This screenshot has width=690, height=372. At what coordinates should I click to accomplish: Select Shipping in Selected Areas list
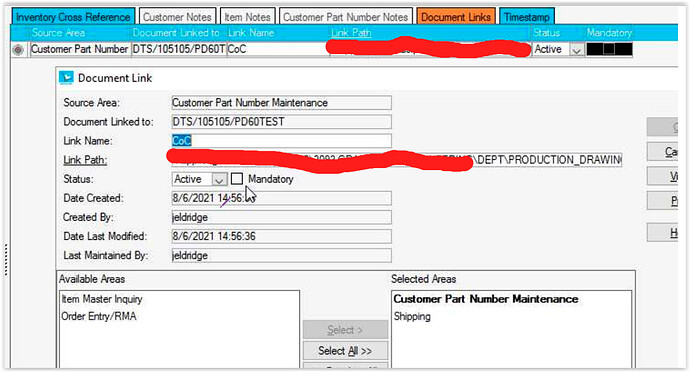point(412,316)
